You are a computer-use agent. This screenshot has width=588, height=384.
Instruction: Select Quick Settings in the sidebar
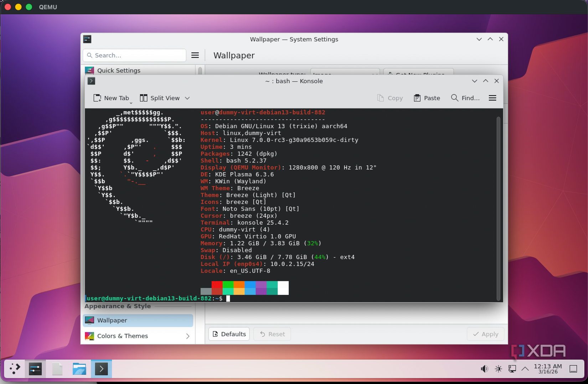(x=119, y=70)
